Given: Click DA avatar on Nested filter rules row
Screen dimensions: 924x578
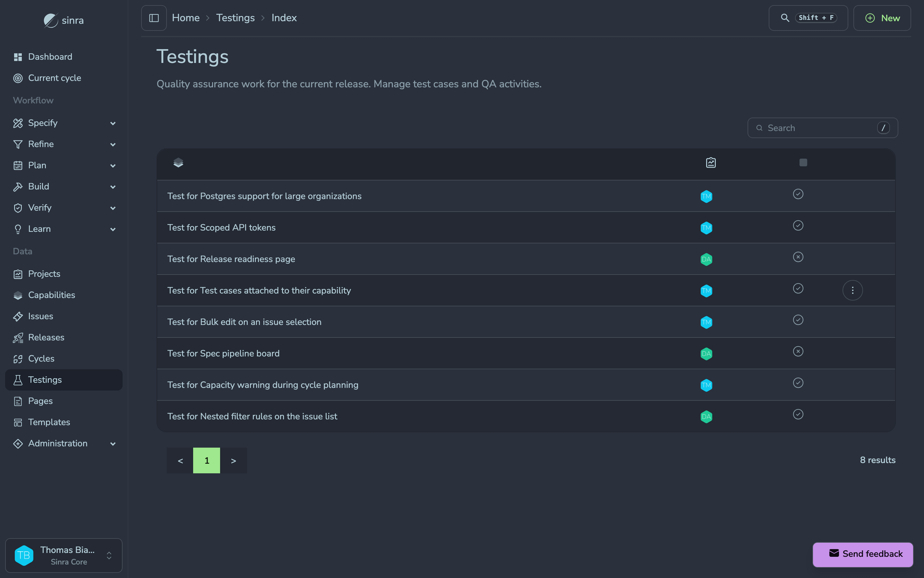Looking at the screenshot, I should [706, 417].
